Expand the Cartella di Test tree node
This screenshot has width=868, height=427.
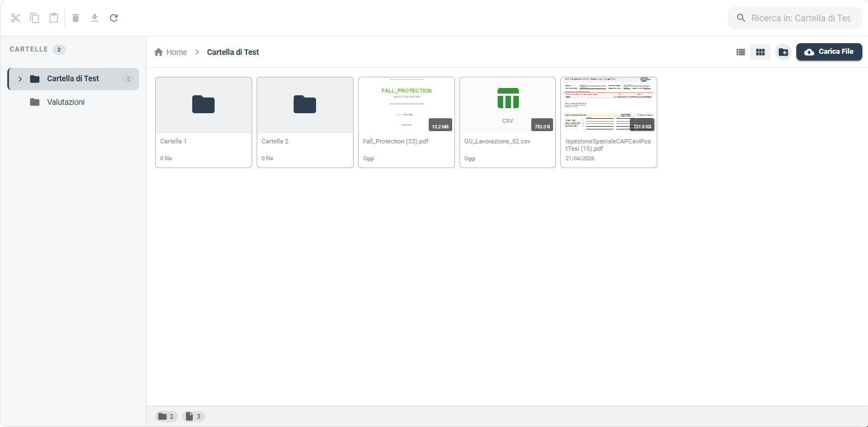click(x=20, y=79)
